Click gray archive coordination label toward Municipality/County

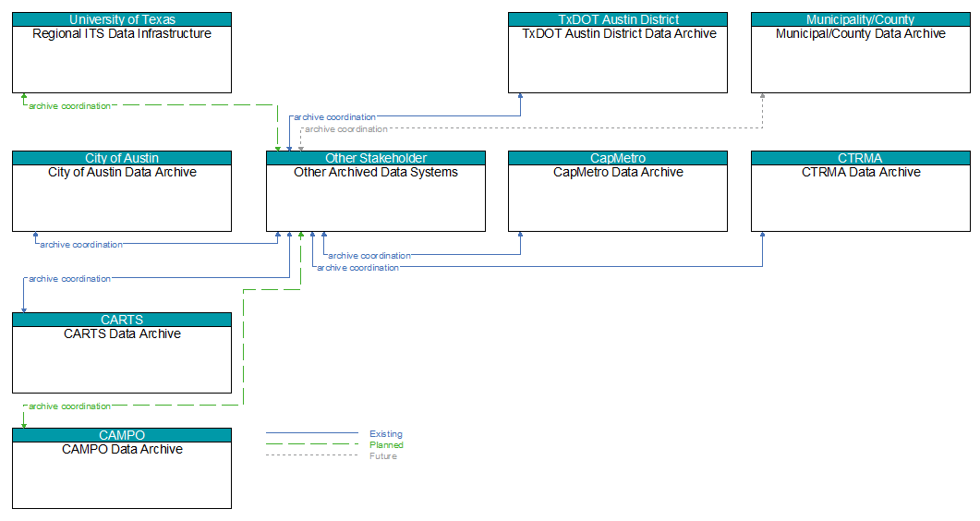346,129
